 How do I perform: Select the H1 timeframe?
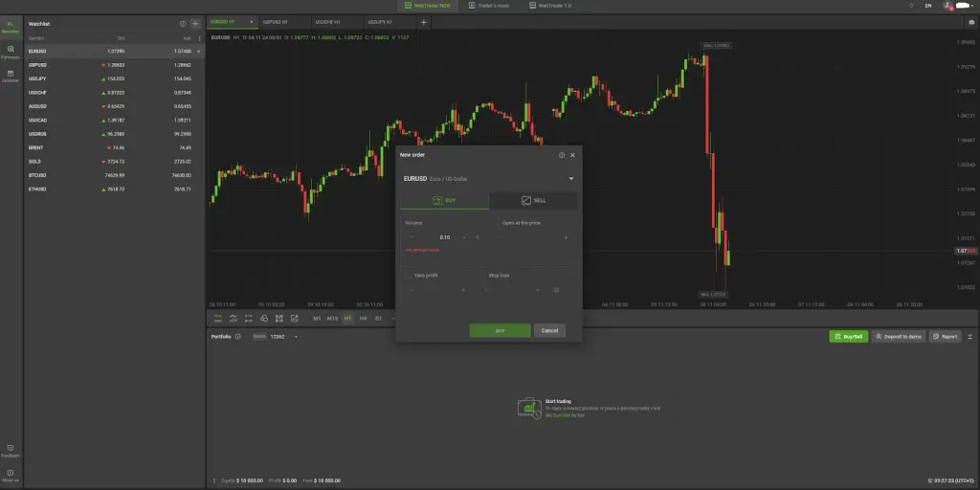[347, 318]
